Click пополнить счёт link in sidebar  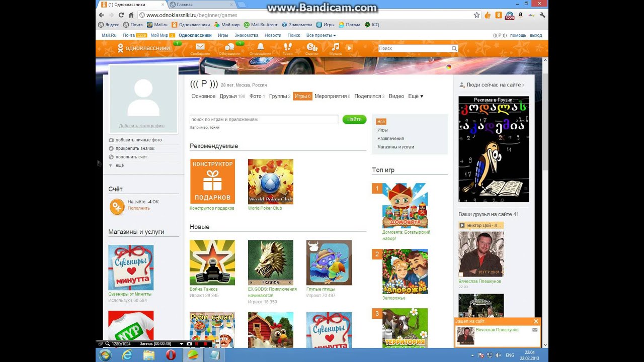(131, 157)
